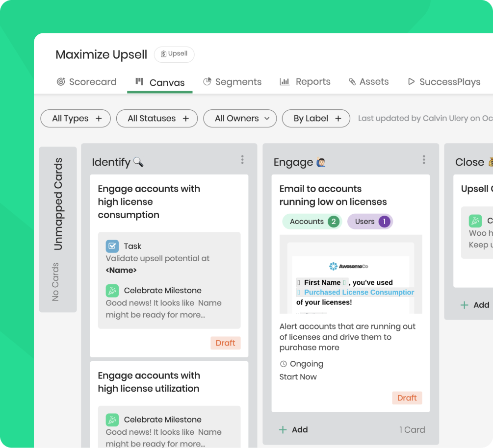Click Draft badge on consumption card
Viewport: 493px width, 448px height.
[226, 343]
